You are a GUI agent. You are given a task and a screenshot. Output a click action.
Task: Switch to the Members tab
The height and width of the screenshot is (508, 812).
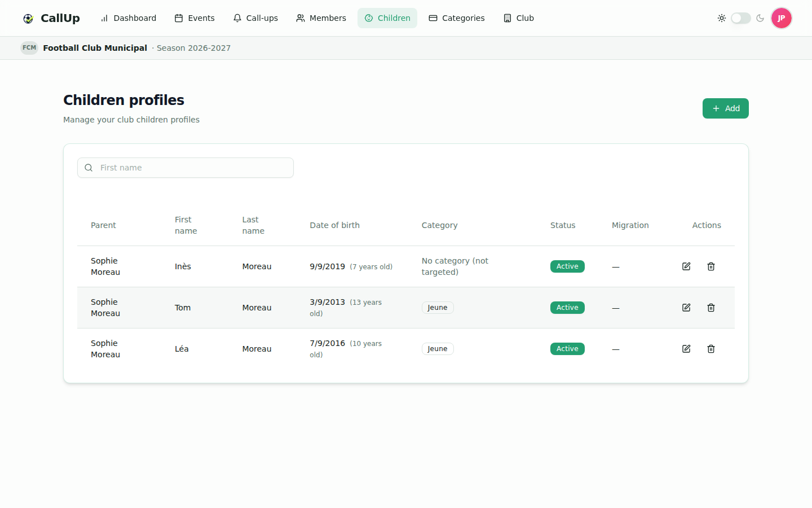321,18
